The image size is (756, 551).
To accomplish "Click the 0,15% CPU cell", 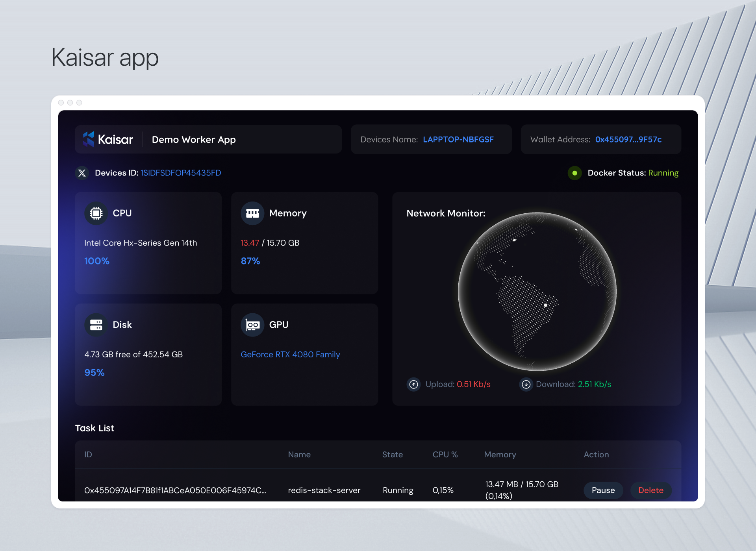I will [443, 490].
